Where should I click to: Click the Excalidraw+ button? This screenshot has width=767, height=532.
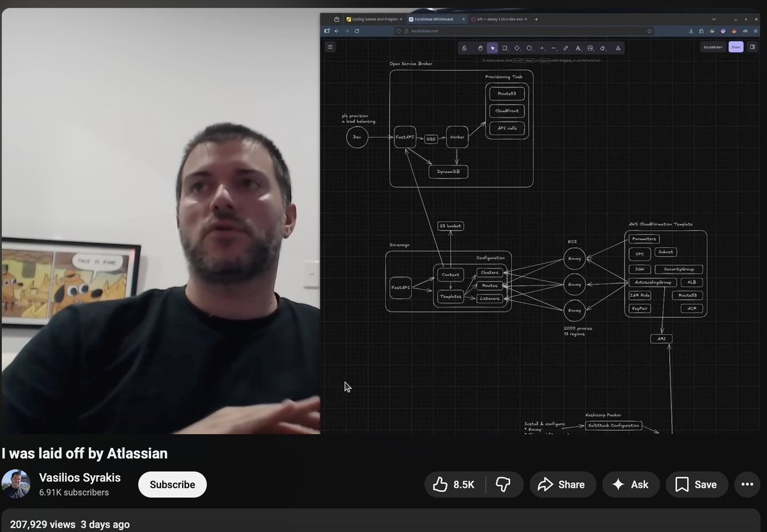tap(713, 47)
